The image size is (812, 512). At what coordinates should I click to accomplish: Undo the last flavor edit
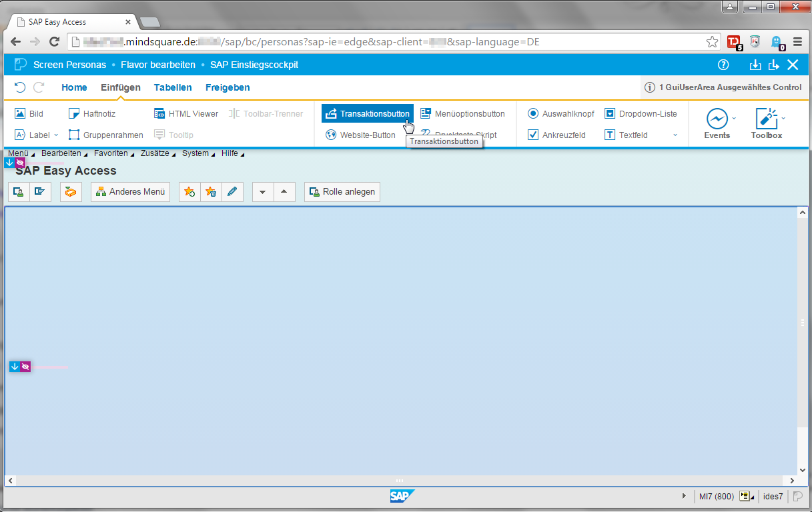coord(20,87)
